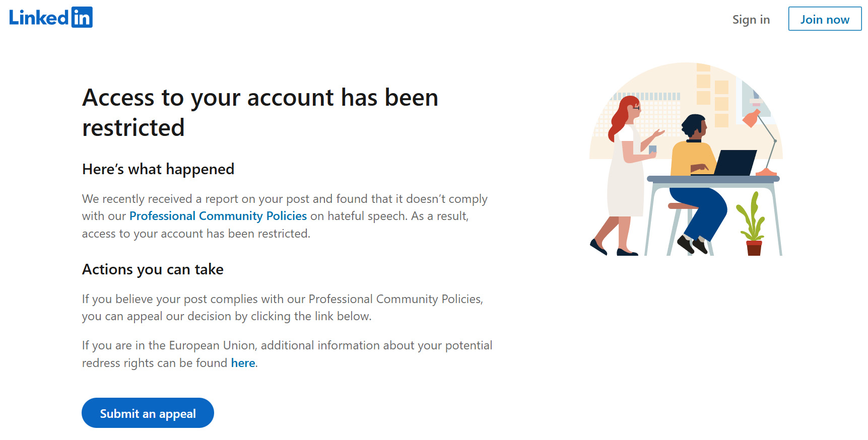
Task: Click the LinkedIn logo
Action: (x=51, y=18)
